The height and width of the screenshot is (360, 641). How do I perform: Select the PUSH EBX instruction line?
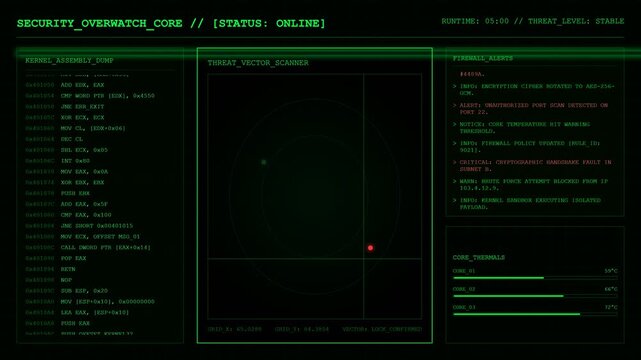coord(58,193)
